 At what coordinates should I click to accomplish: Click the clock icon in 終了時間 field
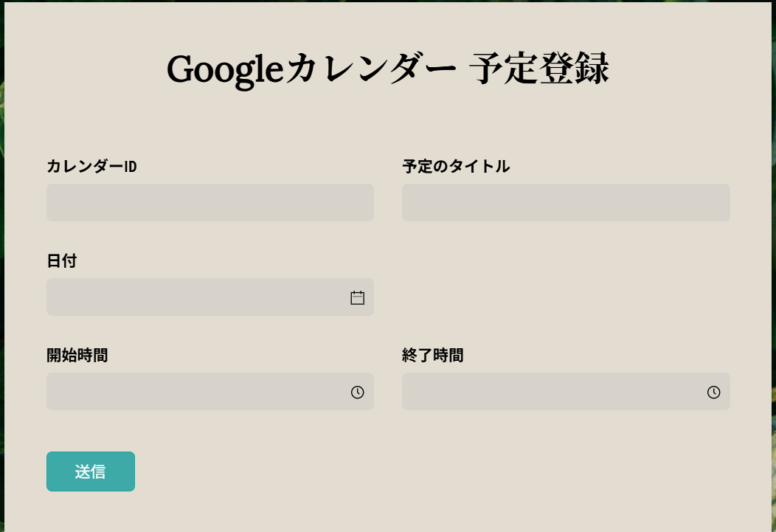[713, 392]
